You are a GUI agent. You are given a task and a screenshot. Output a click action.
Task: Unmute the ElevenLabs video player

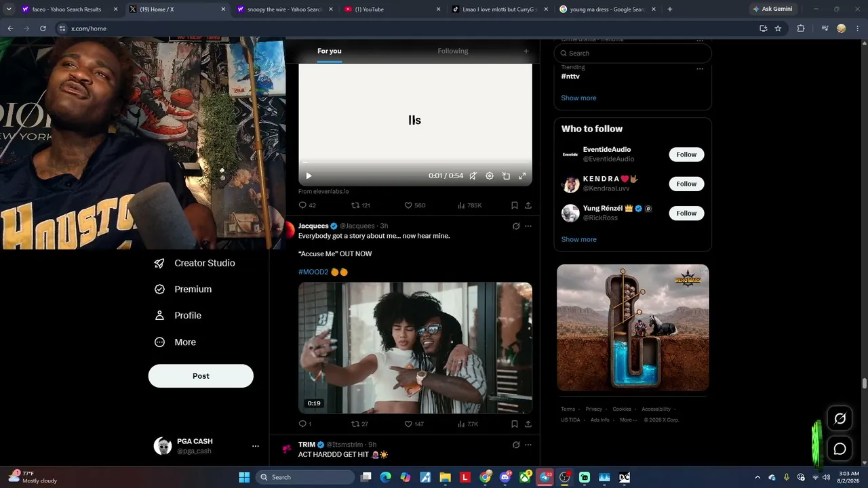point(473,176)
